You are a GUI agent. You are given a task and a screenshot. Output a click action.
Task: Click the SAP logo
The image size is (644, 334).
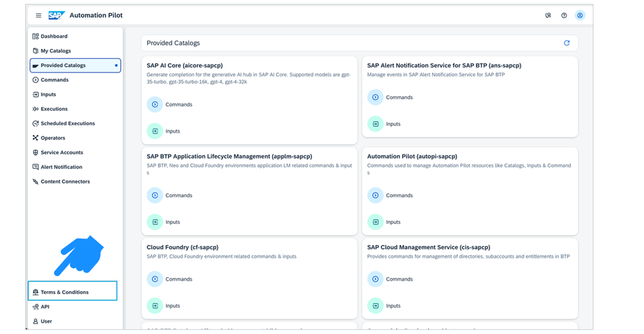point(57,15)
